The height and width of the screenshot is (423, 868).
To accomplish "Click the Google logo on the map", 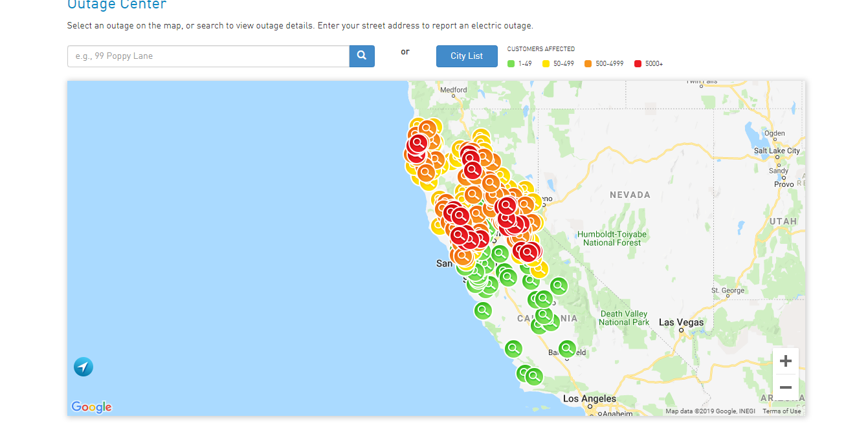I will click(91, 407).
